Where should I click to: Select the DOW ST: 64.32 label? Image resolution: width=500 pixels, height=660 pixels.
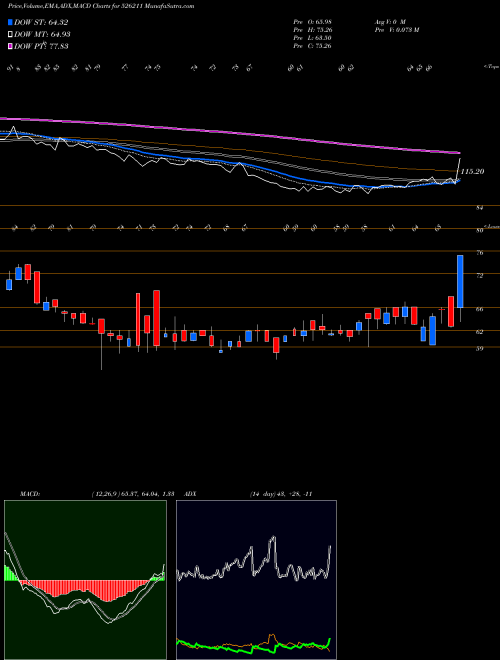pyautogui.click(x=41, y=23)
